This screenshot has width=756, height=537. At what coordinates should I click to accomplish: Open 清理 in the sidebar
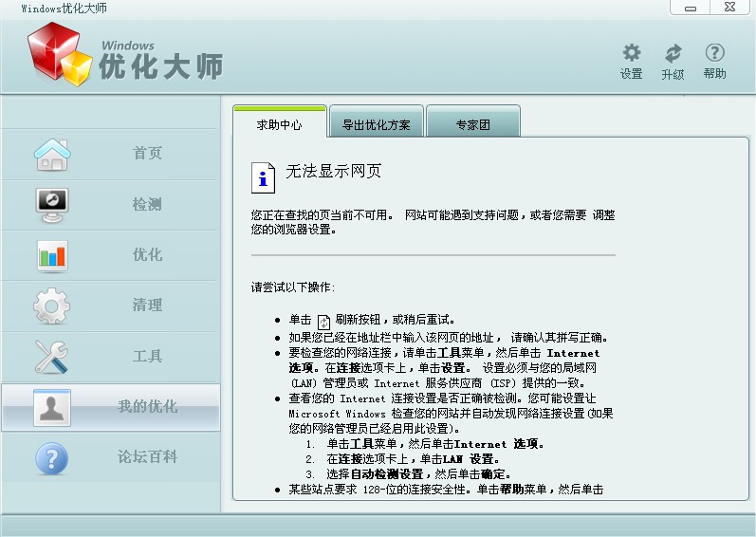click(x=110, y=306)
